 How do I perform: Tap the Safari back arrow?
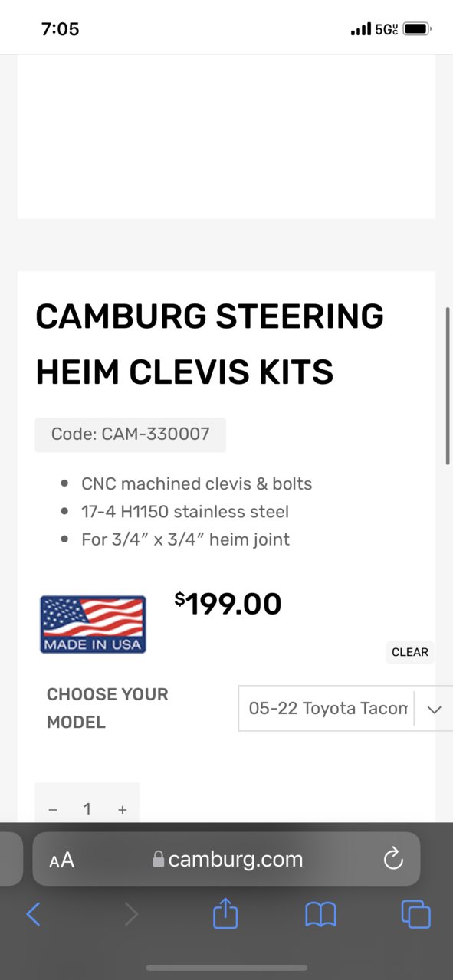click(x=33, y=913)
